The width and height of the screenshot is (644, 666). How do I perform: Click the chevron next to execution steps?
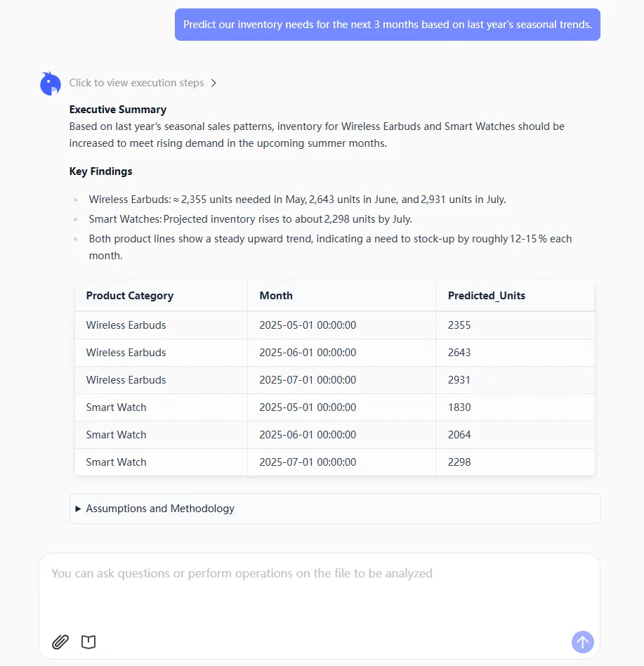tap(213, 83)
